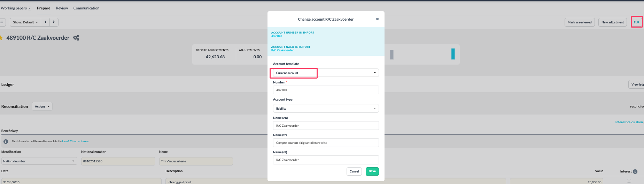Close the Change account dialog
Image resolution: width=644 pixels, height=184 pixels.
click(377, 19)
